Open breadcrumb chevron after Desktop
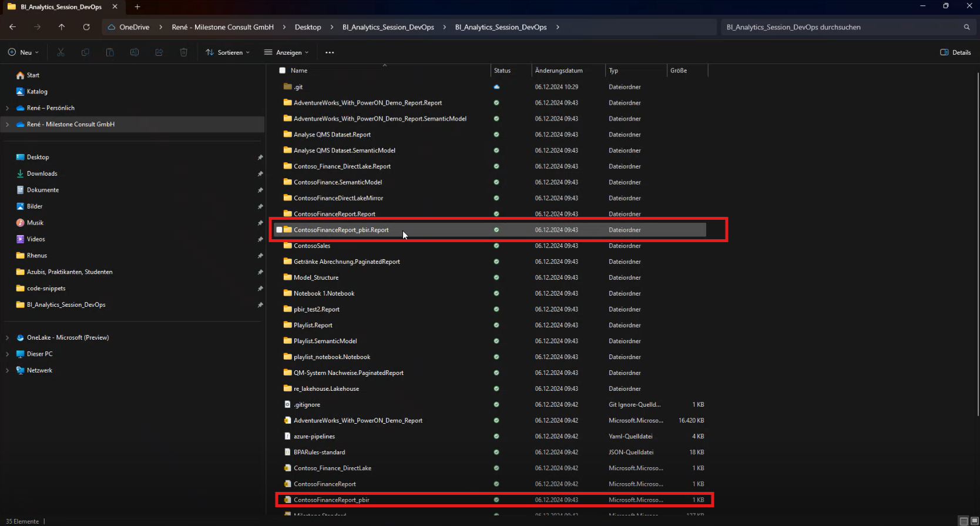Screen dimensions: 980x526 [331, 27]
